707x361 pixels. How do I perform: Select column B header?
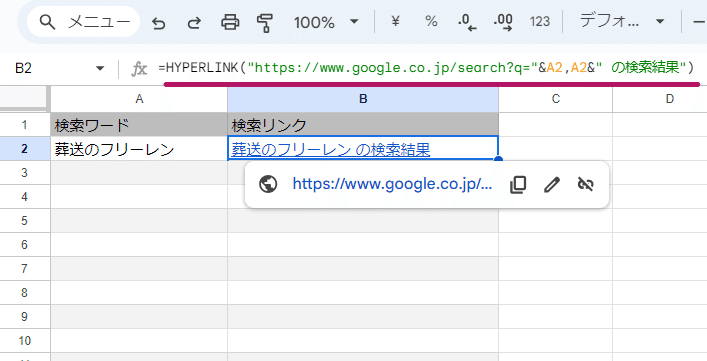click(363, 99)
